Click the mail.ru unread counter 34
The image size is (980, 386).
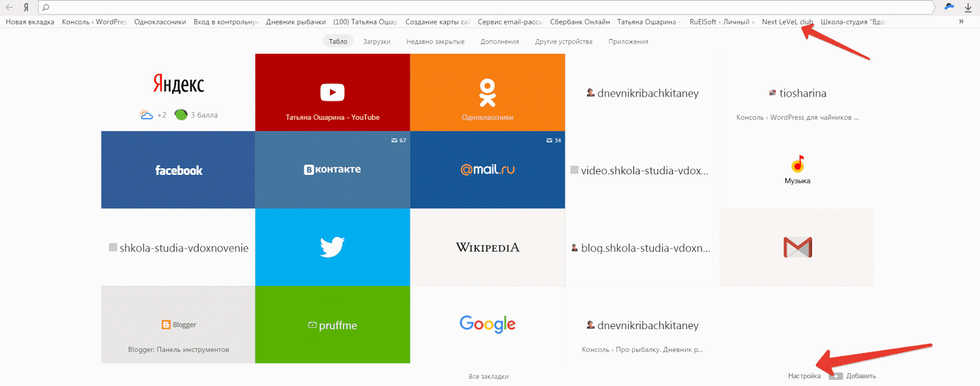click(554, 141)
